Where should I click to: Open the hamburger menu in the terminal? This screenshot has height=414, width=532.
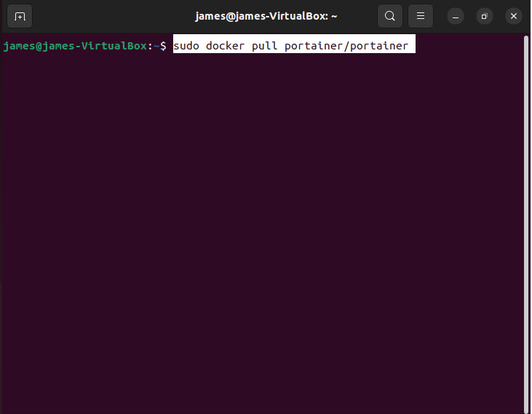point(421,16)
